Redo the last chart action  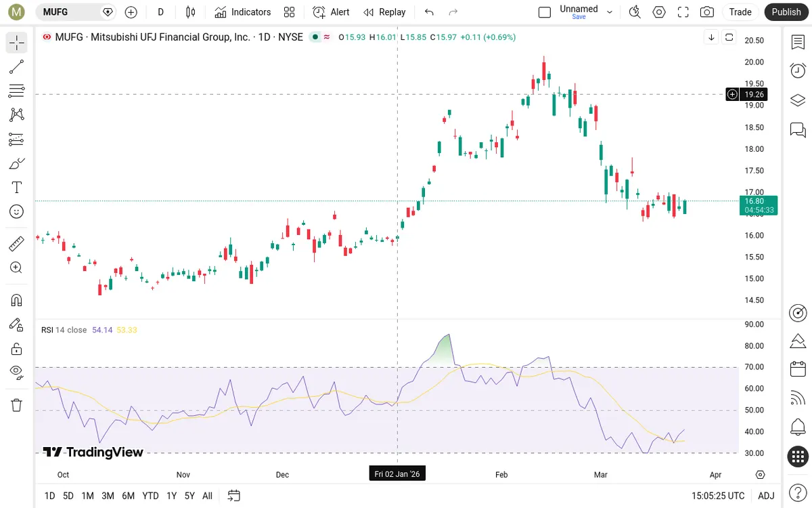[x=453, y=12]
